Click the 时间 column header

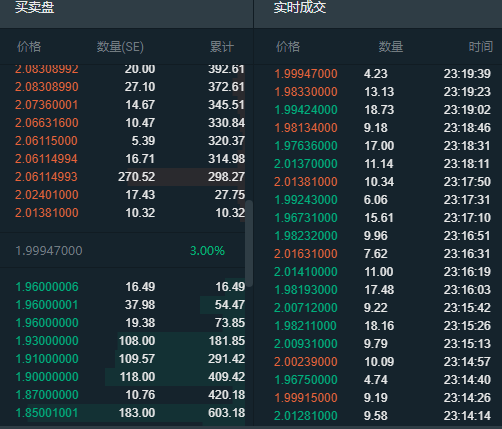pos(481,47)
